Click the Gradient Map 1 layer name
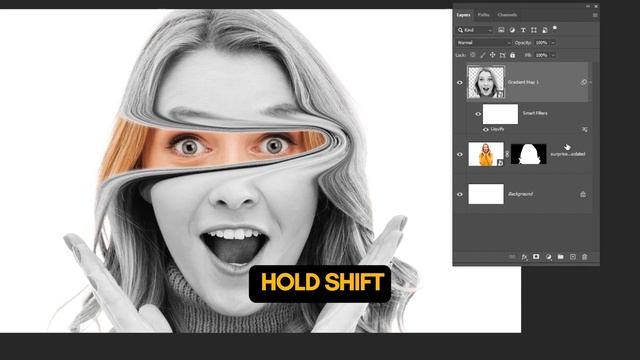This screenshot has height=360, width=640. 523,82
